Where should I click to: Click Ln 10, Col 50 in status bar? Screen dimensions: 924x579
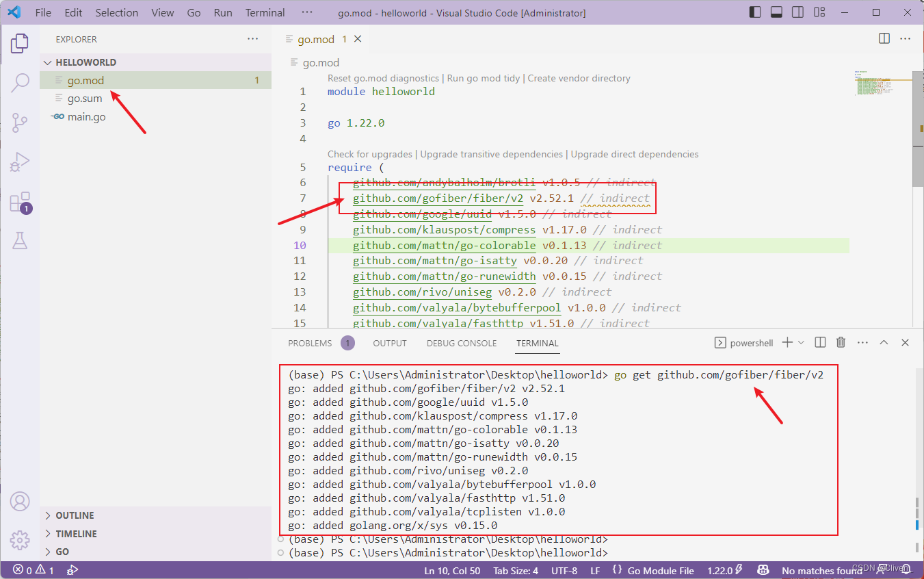tap(452, 570)
